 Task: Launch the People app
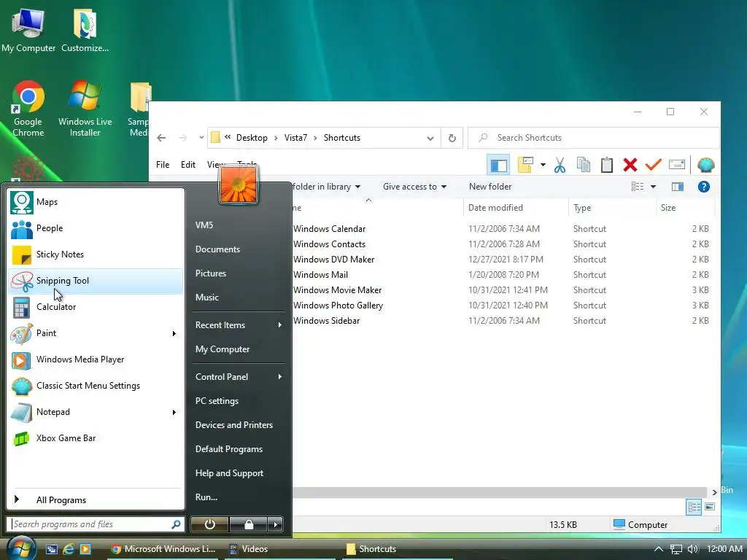(x=96, y=228)
